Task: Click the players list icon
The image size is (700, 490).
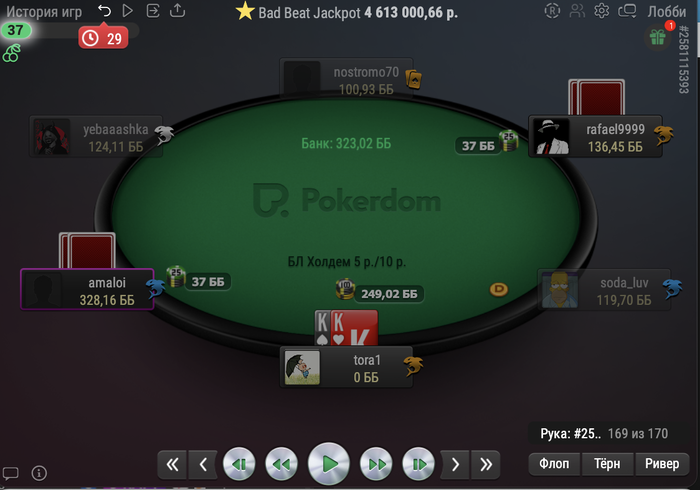Action: [577, 11]
